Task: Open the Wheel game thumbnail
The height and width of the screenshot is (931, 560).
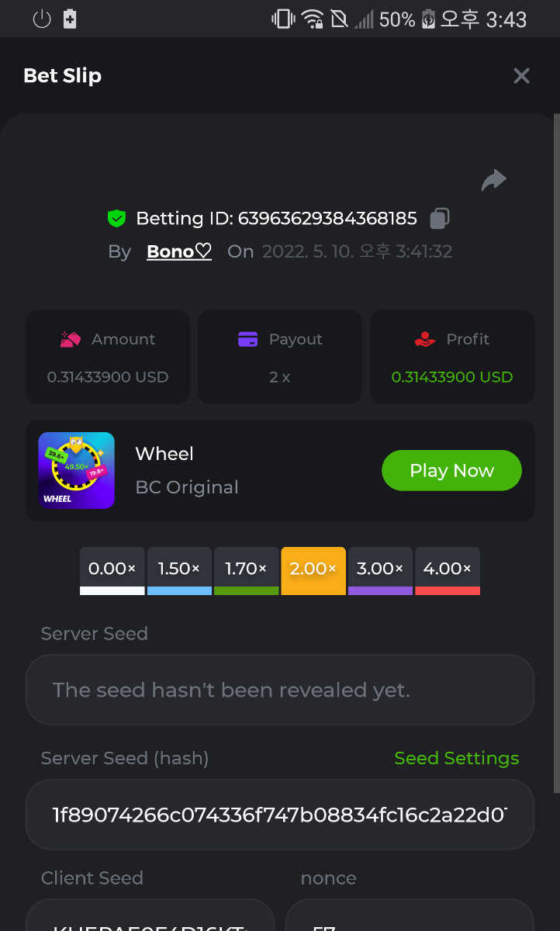Action: (x=76, y=470)
